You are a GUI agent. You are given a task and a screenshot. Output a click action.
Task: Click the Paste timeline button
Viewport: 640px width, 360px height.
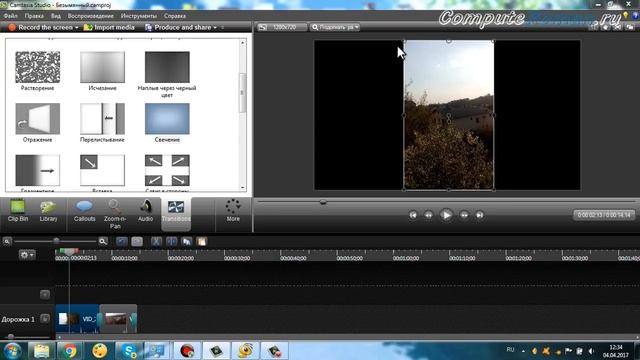tap(202, 242)
